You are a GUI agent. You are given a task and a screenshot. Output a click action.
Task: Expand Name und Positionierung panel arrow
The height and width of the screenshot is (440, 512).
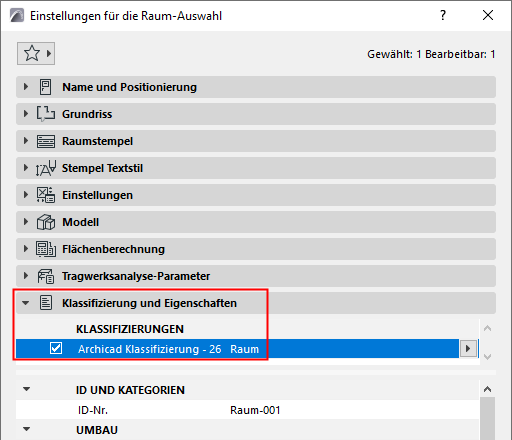pyautogui.click(x=26, y=87)
